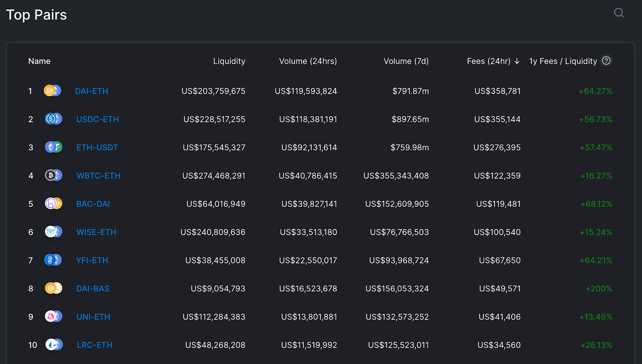Viewport: 642px width, 364px height.
Task: Click the UNI-ETH token pair icon
Action: coord(53,316)
